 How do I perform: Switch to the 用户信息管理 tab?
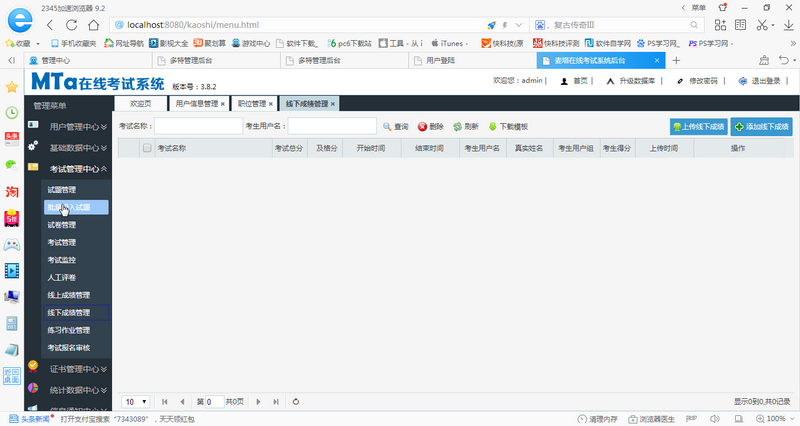point(197,104)
